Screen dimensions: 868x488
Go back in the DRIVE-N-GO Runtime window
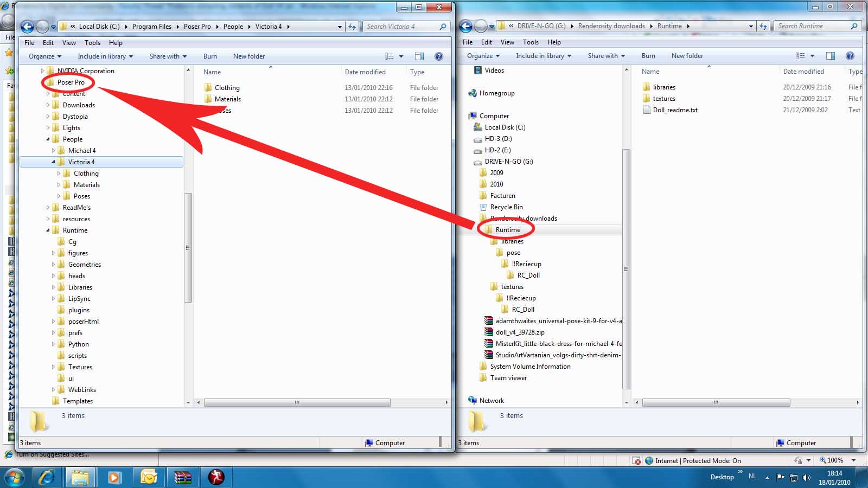click(465, 26)
